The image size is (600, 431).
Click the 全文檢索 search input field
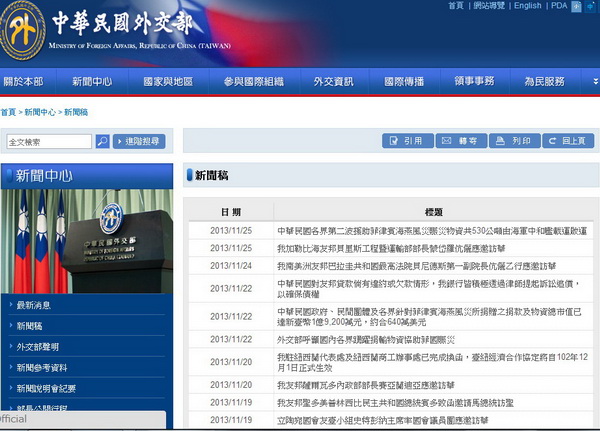pos(50,142)
